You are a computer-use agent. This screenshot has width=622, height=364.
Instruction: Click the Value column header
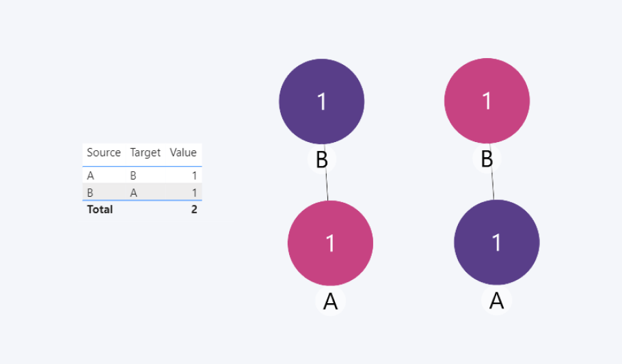click(183, 153)
